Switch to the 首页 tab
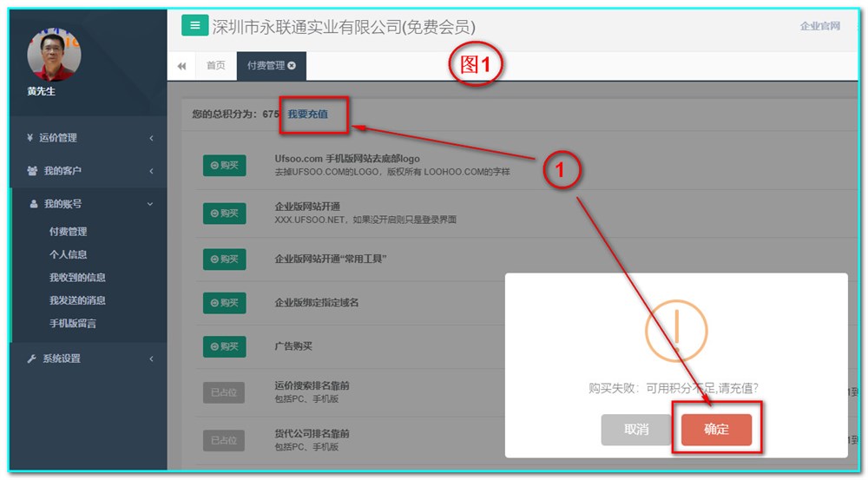This screenshot has width=868, height=480. pos(215,66)
